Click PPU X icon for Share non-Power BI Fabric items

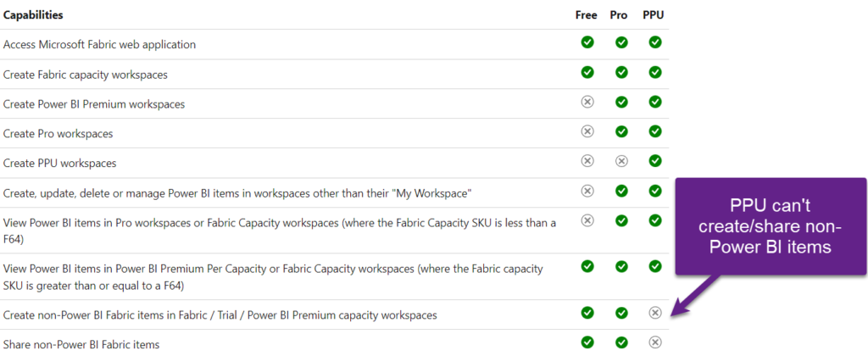(655, 342)
